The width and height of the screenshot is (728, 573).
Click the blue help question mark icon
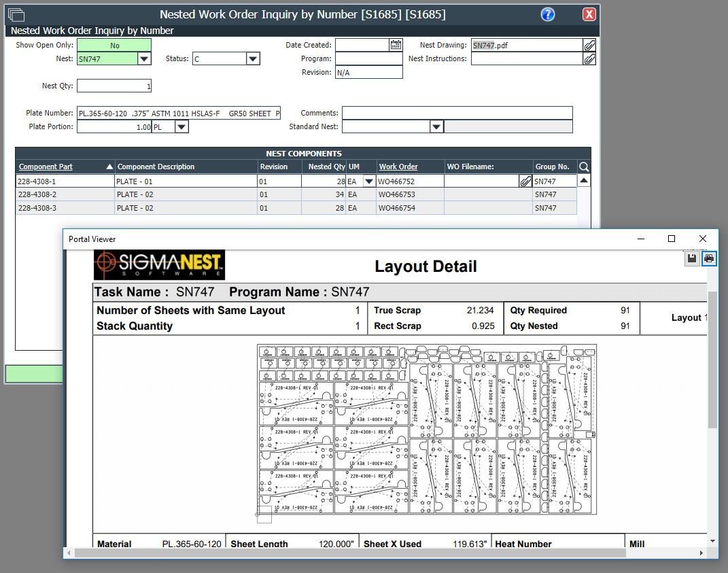point(548,14)
